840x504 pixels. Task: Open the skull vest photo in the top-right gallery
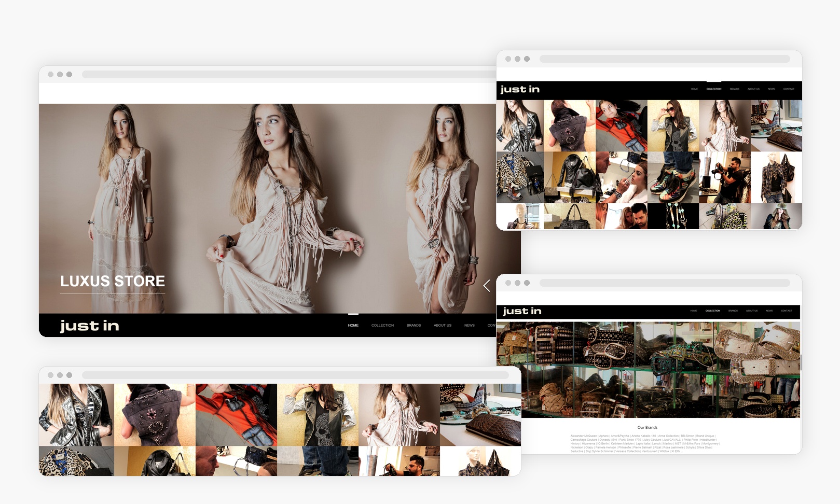[673, 126]
